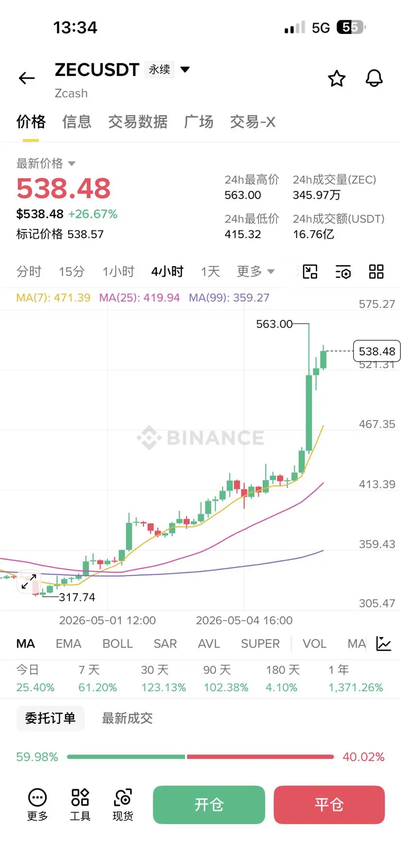Toggle the SUPER indicator
Image resolution: width=401 pixels, height=868 pixels.
click(261, 644)
